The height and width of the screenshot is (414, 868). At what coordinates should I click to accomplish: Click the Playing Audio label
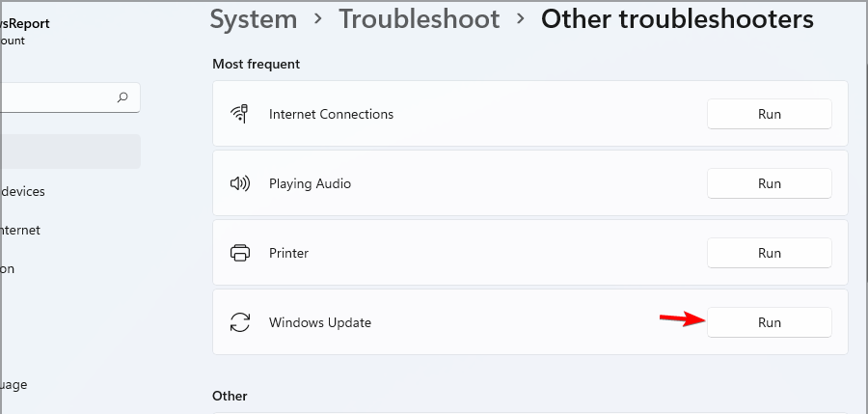click(310, 183)
